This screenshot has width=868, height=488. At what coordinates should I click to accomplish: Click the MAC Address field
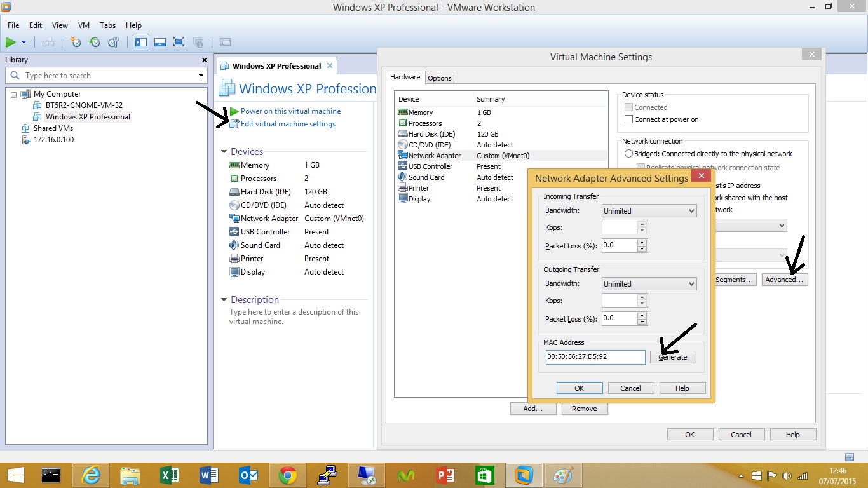click(x=595, y=357)
